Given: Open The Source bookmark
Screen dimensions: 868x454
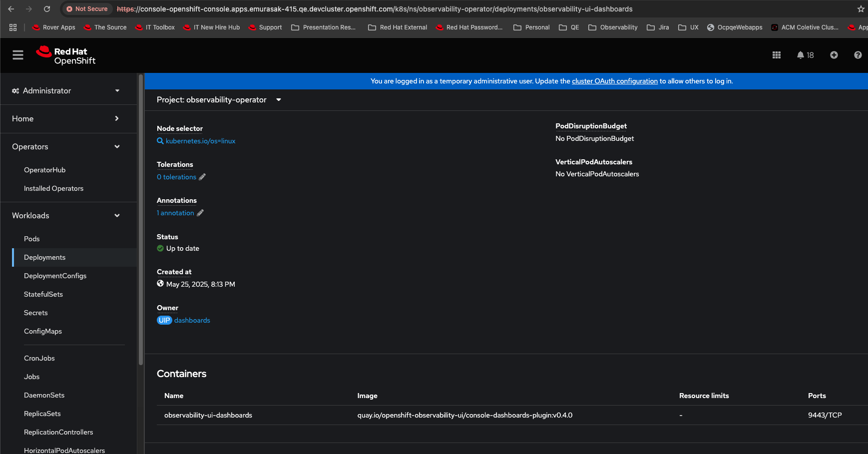Looking at the screenshot, I should point(105,27).
